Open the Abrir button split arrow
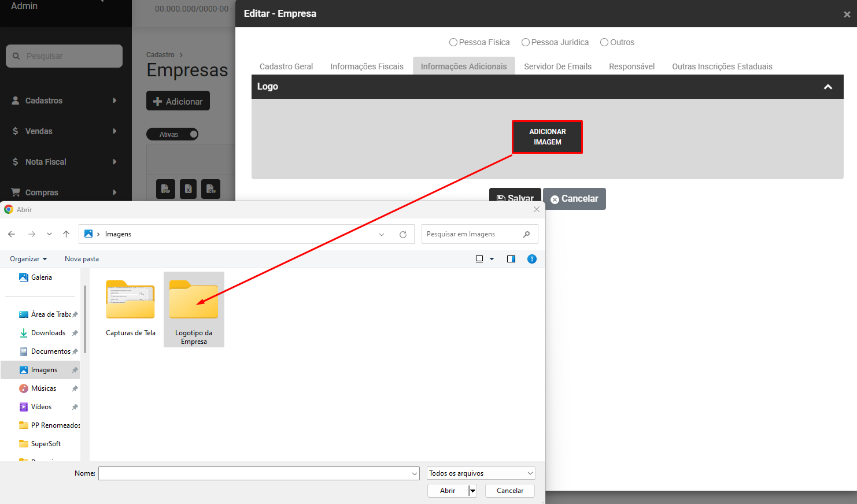The image size is (857, 504). tap(472, 491)
